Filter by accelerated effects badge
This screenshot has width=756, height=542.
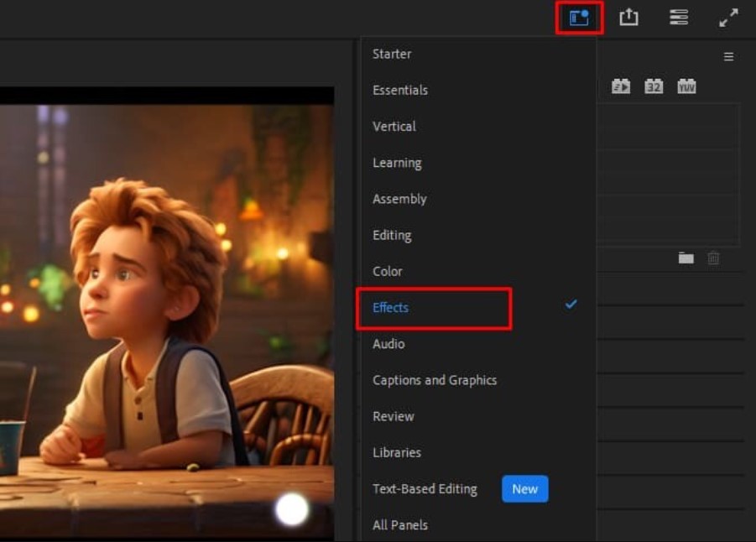[621, 86]
